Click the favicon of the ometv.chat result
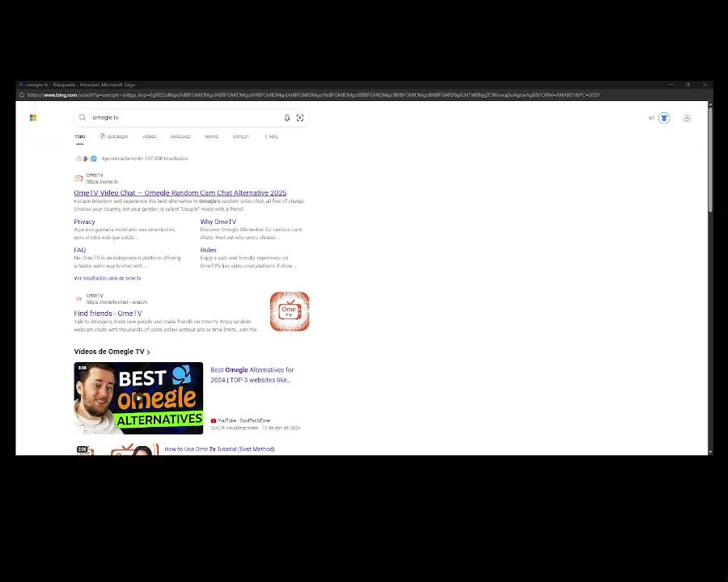The width and height of the screenshot is (728, 582). (x=79, y=298)
